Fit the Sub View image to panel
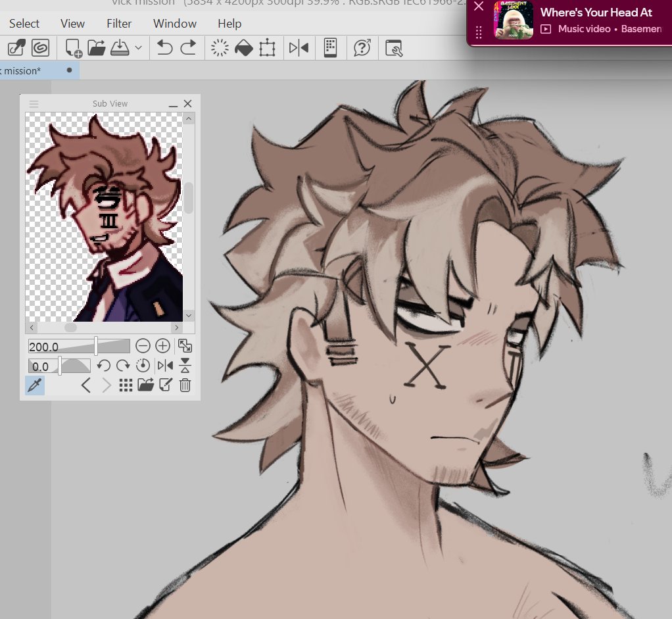The height and width of the screenshot is (619, 672). [x=185, y=345]
